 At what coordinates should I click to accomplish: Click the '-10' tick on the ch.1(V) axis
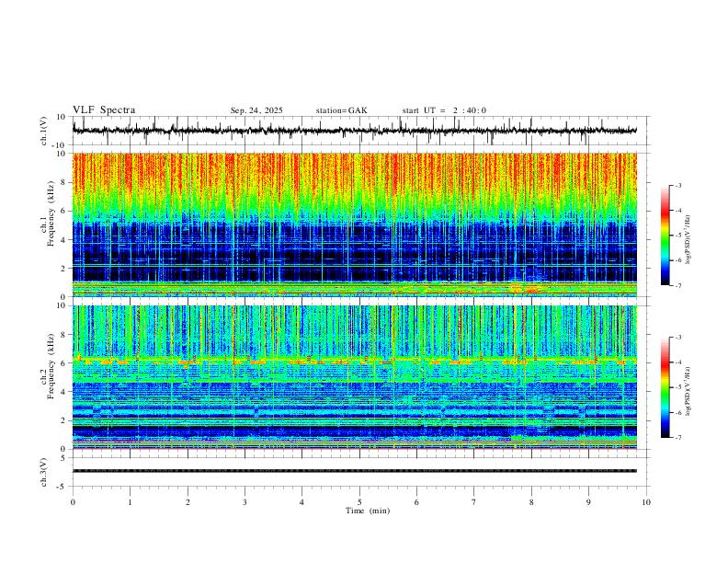pos(61,145)
